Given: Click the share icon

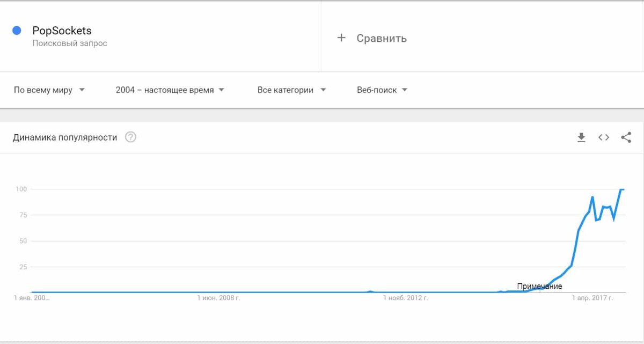Looking at the screenshot, I should 626,137.
